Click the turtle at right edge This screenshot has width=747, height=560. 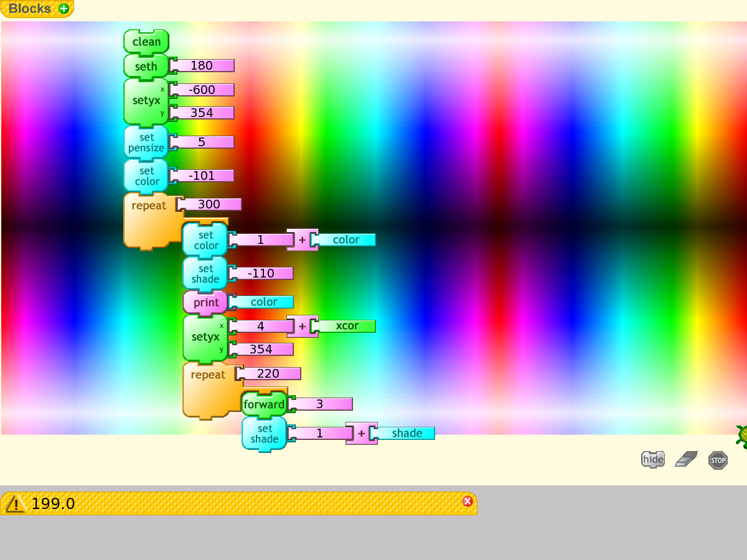[x=742, y=435]
